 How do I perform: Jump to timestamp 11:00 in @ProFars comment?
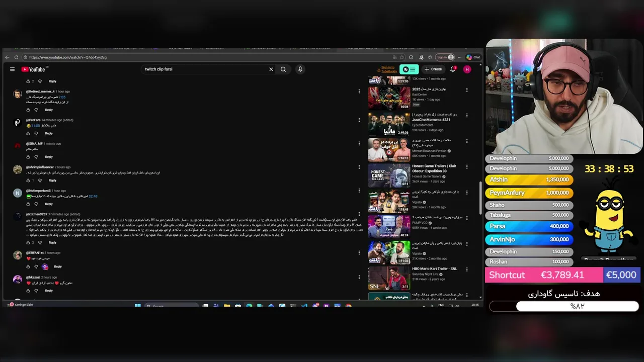36,125
